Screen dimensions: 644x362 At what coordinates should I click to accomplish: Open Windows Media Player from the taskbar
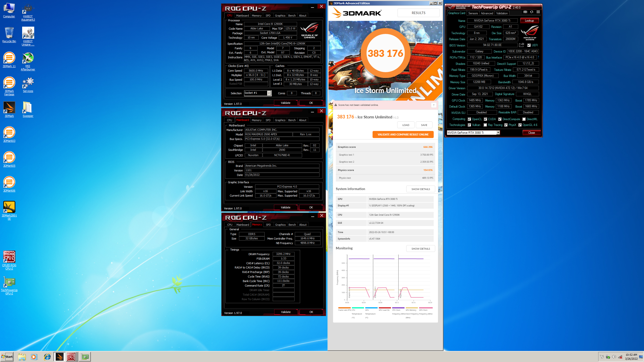tap(34, 356)
